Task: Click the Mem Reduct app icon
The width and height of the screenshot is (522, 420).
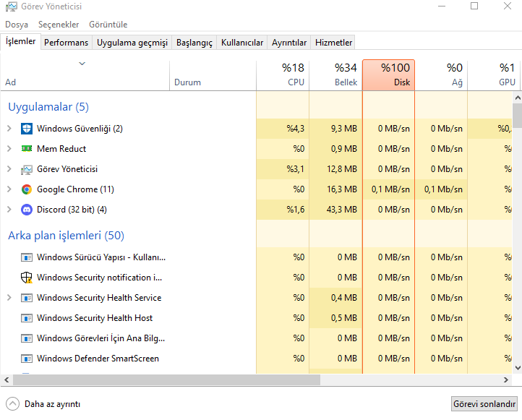Action: click(x=27, y=149)
